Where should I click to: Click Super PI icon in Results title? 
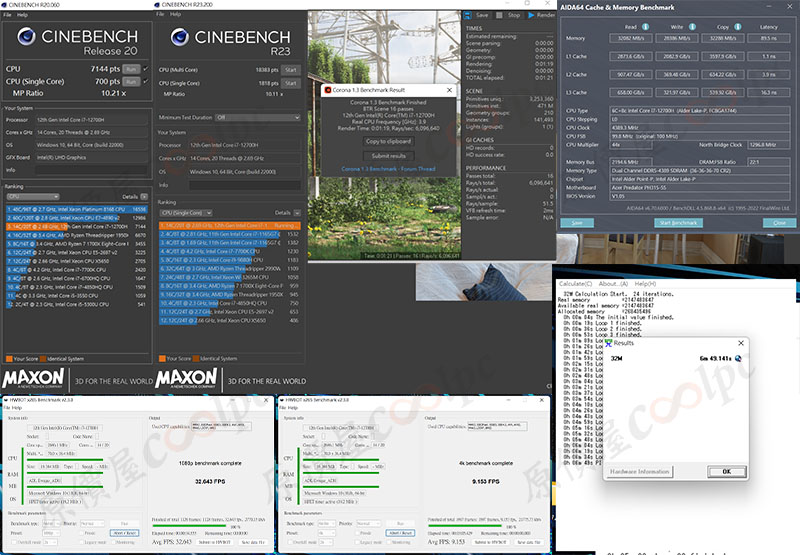tap(608, 343)
